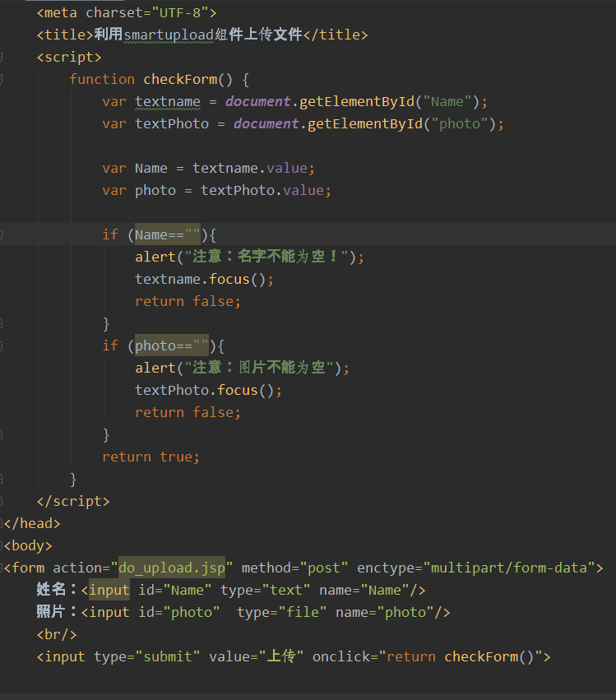Click the highlighted do_upload.jsp action value

tap(172, 568)
